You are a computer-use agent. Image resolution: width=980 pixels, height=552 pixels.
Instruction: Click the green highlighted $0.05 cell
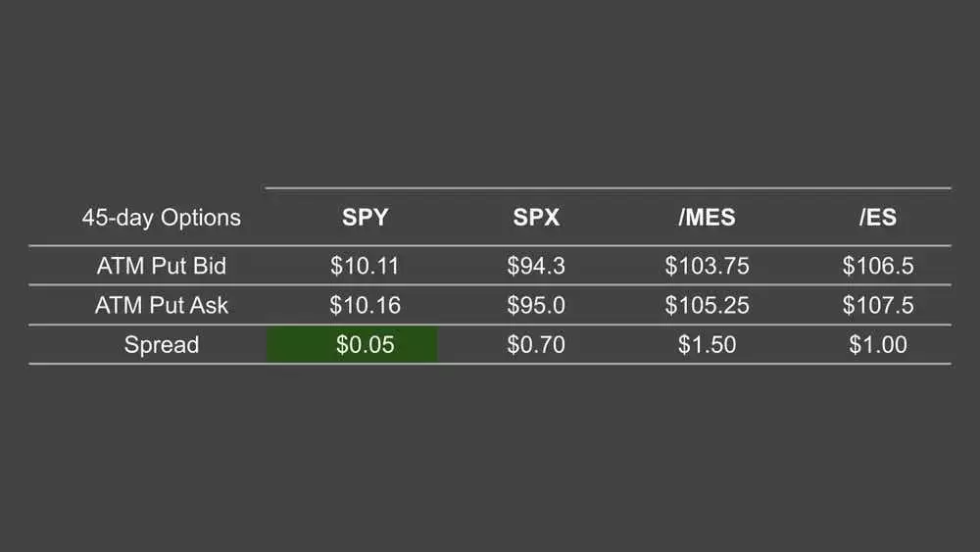365,344
